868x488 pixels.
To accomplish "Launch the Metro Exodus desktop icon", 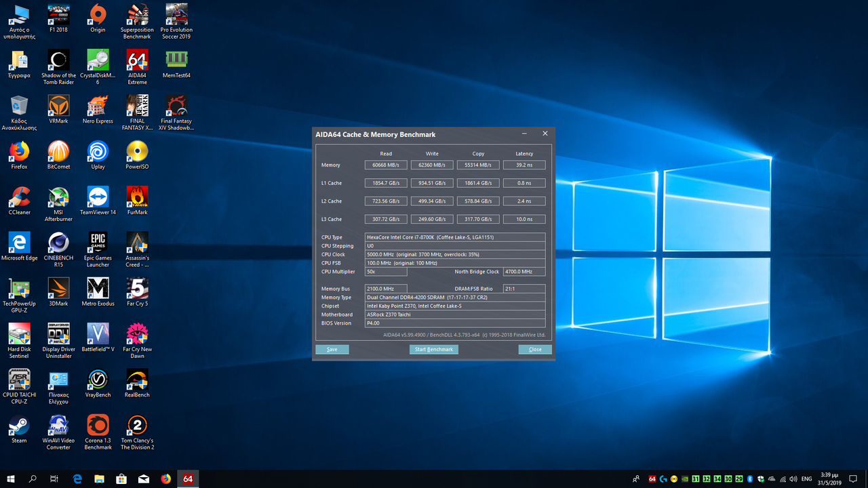I will [x=98, y=291].
